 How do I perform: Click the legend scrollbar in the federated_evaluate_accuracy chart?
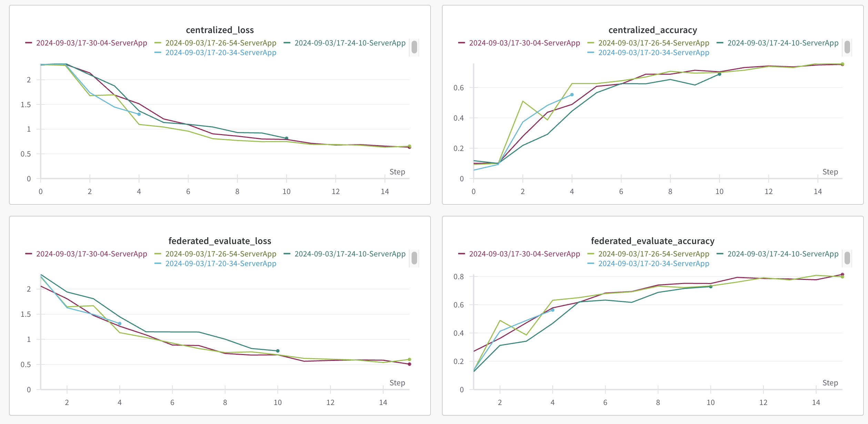pos(847,258)
